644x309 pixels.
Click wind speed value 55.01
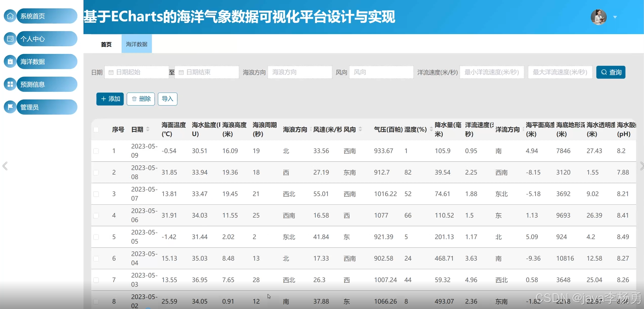pos(321,194)
